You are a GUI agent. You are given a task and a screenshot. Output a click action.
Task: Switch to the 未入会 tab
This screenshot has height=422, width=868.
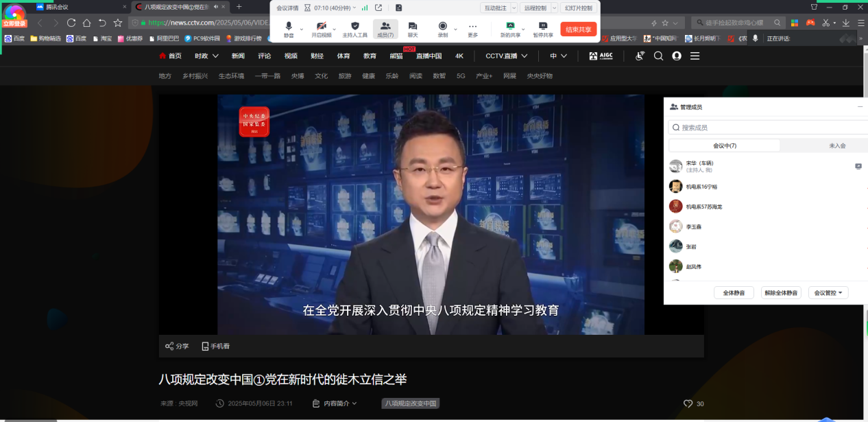click(x=837, y=145)
